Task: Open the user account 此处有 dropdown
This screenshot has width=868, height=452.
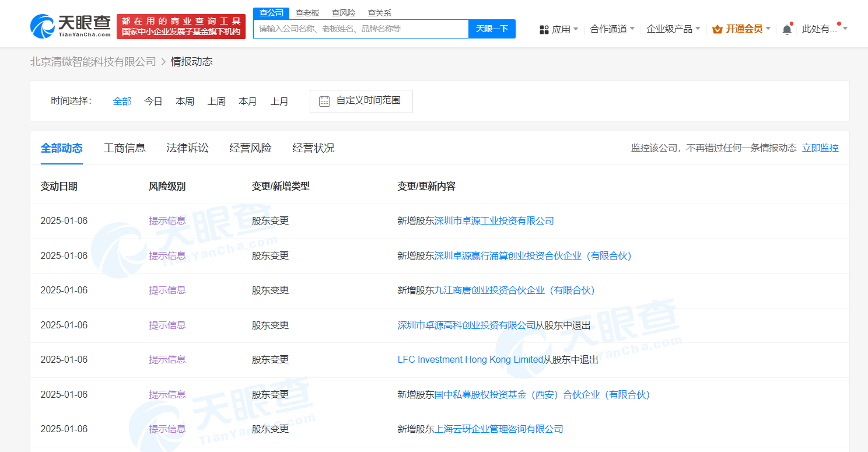Action: click(x=825, y=29)
